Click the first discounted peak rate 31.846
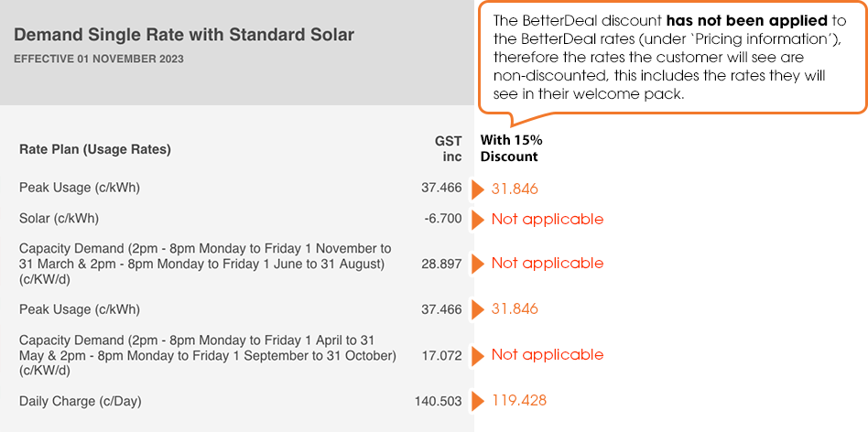The image size is (868, 432). (515, 189)
